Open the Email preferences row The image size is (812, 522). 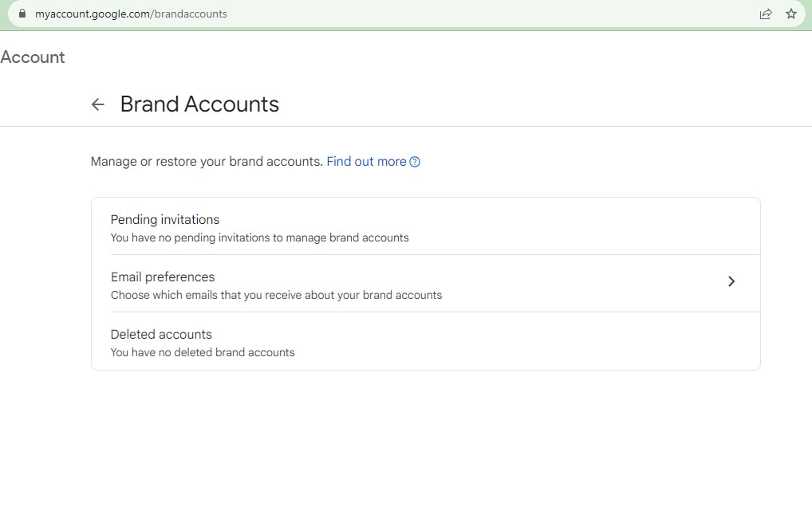pyautogui.click(x=426, y=284)
